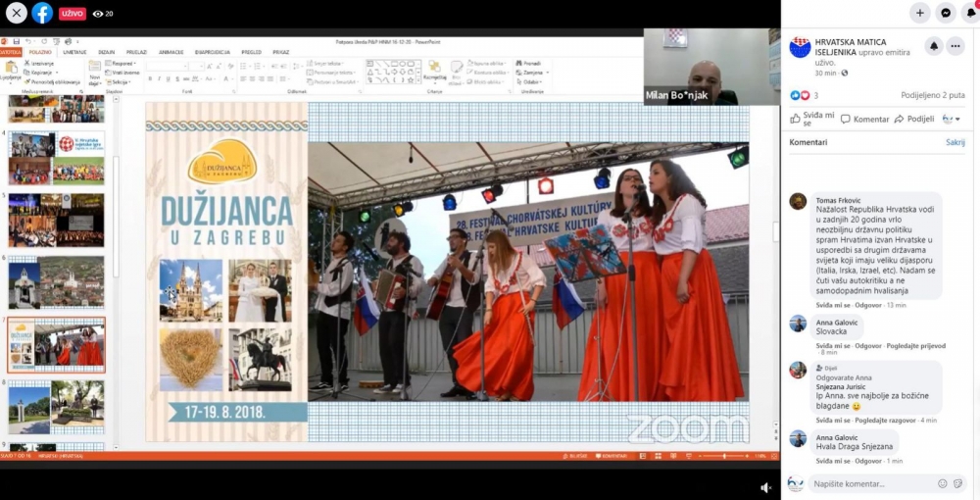The height and width of the screenshot is (500, 980).
Task: Open the three-dots post options menu
Action: pyautogui.click(x=955, y=46)
